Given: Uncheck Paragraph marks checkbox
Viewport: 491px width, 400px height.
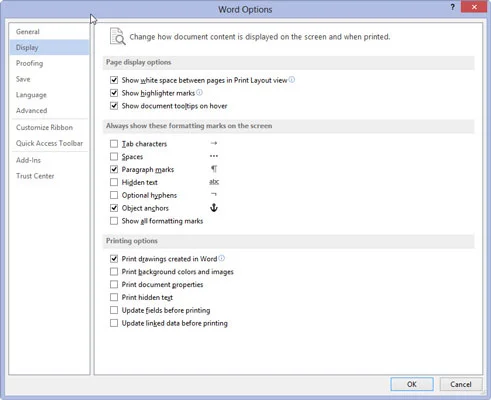Looking at the screenshot, I should point(114,169).
